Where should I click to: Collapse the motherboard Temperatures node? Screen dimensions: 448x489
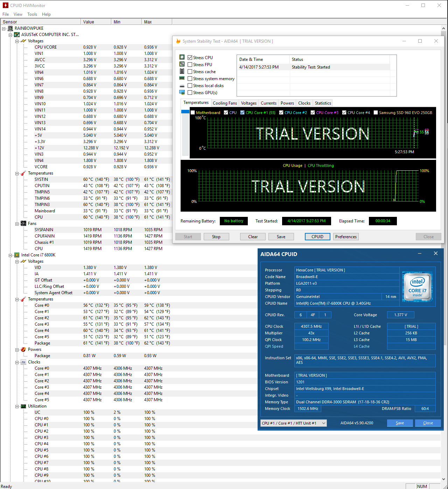(17, 173)
